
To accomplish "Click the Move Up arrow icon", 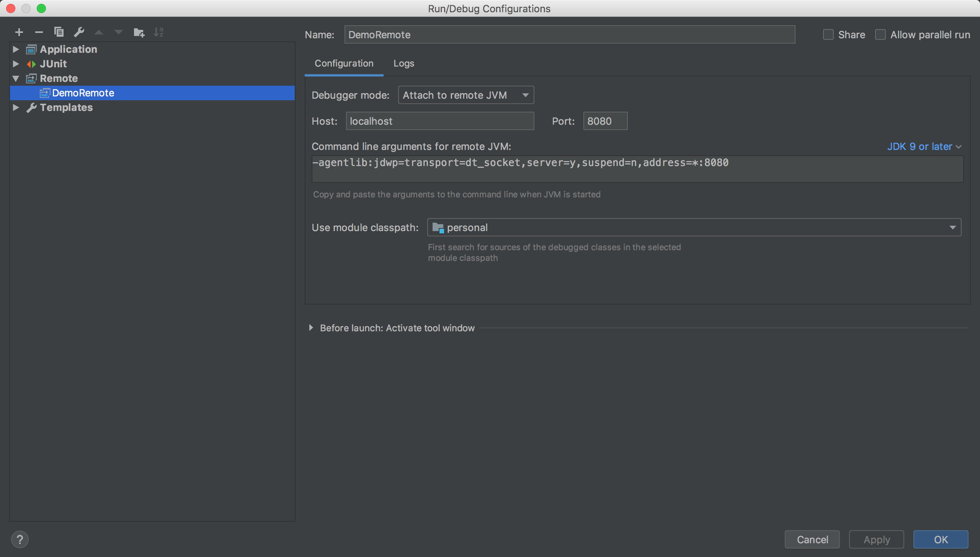I will click(99, 32).
